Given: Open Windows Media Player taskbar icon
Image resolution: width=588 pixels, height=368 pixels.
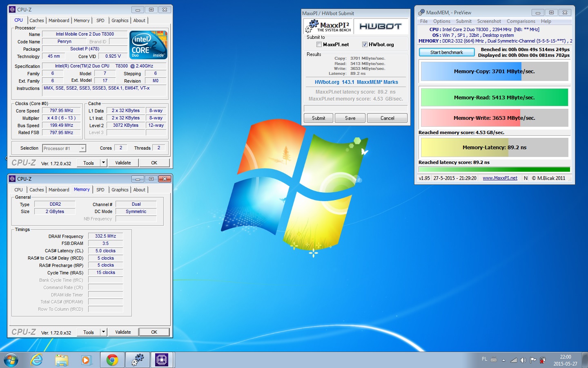Looking at the screenshot, I should (x=86, y=360).
